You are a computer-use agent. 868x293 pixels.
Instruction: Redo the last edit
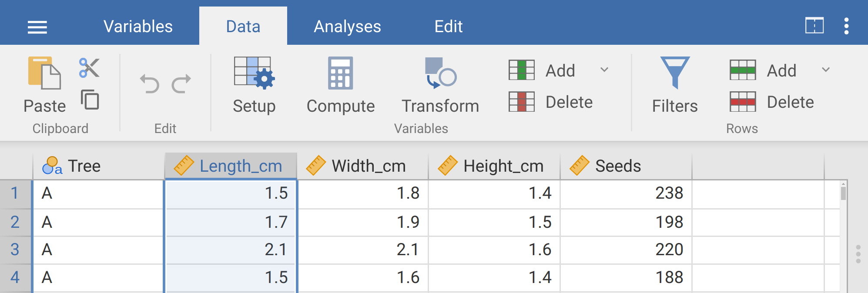coord(181,83)
